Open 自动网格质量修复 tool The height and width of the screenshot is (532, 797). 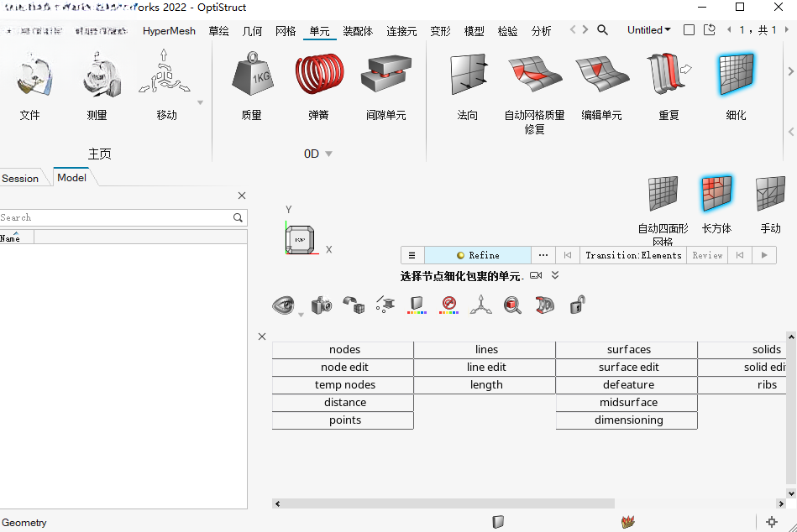pyautogui.click(x=535, y=74)
